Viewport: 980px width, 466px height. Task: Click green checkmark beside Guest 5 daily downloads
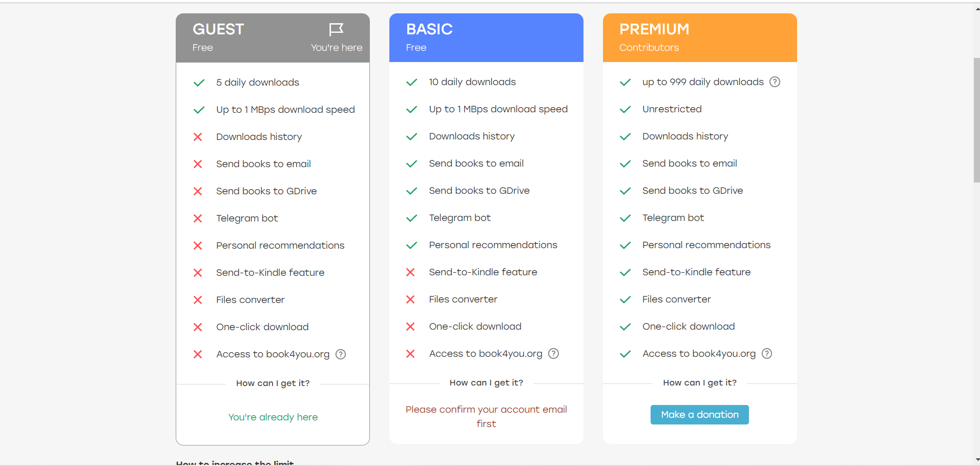199,83
